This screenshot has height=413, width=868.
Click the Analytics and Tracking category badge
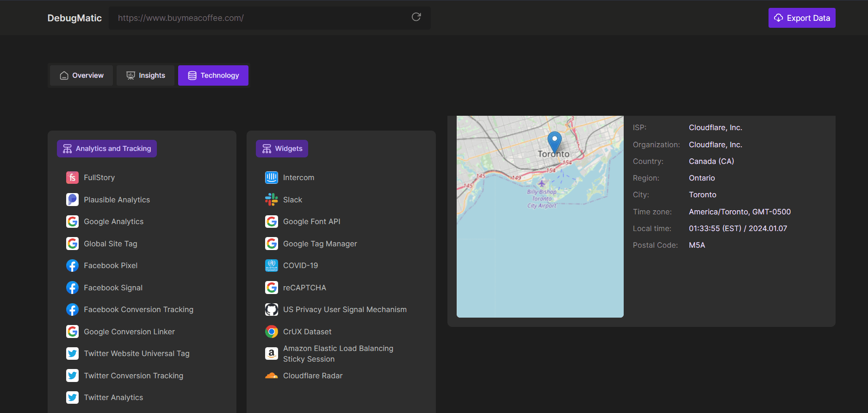click(107, 149)
